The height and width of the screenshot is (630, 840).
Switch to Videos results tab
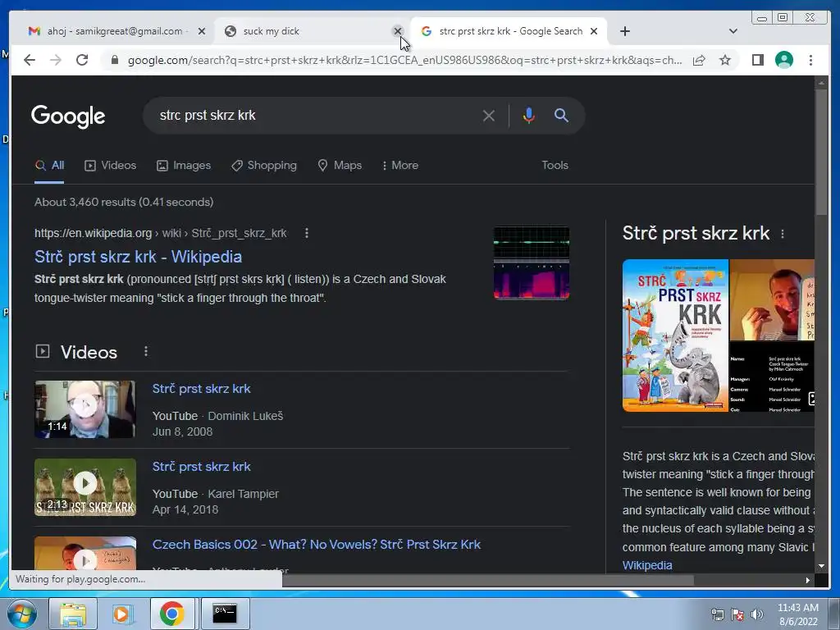[x=111, y=166]
